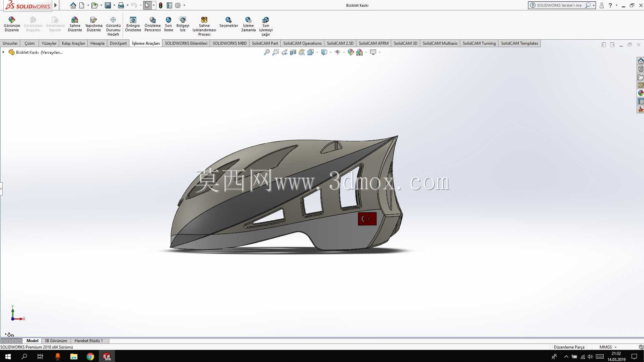Screen dimensions: 644x362
Task: Open the Windows Start menu
Action: [8, 356]
